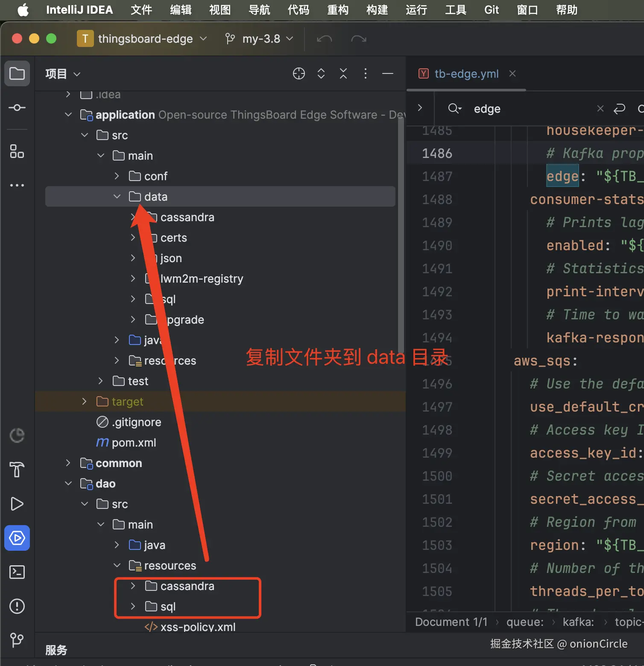Hide the project panel with minus icon
The height and width of the screenshot is (666, 644).
point(388,74)
